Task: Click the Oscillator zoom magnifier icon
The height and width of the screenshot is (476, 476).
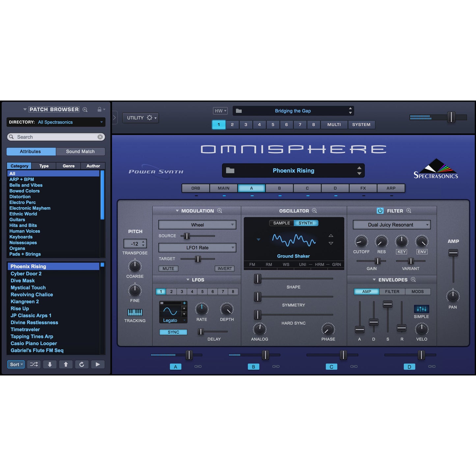Action: [x=314, y=210]
